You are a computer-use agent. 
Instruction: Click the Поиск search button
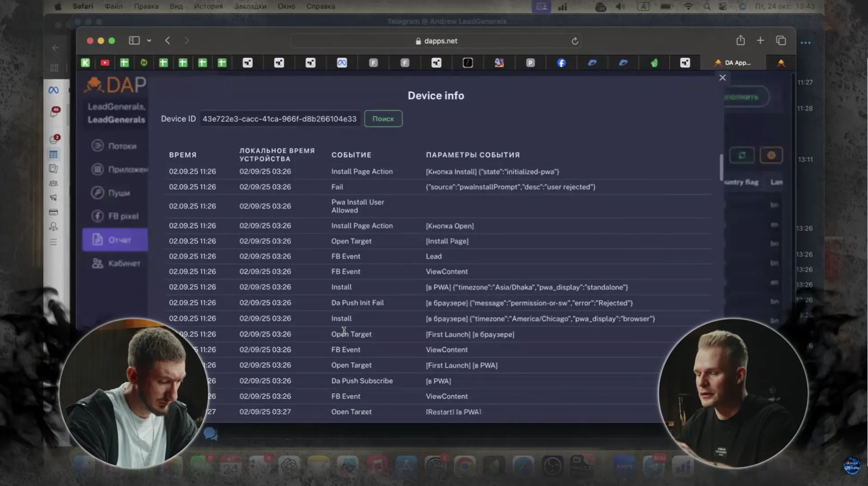[383, 119]
